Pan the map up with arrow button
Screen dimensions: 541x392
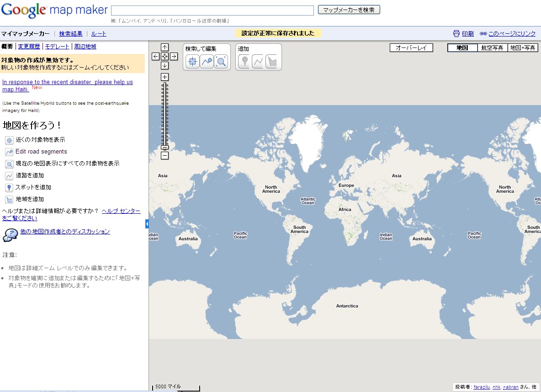click(164, 47)
